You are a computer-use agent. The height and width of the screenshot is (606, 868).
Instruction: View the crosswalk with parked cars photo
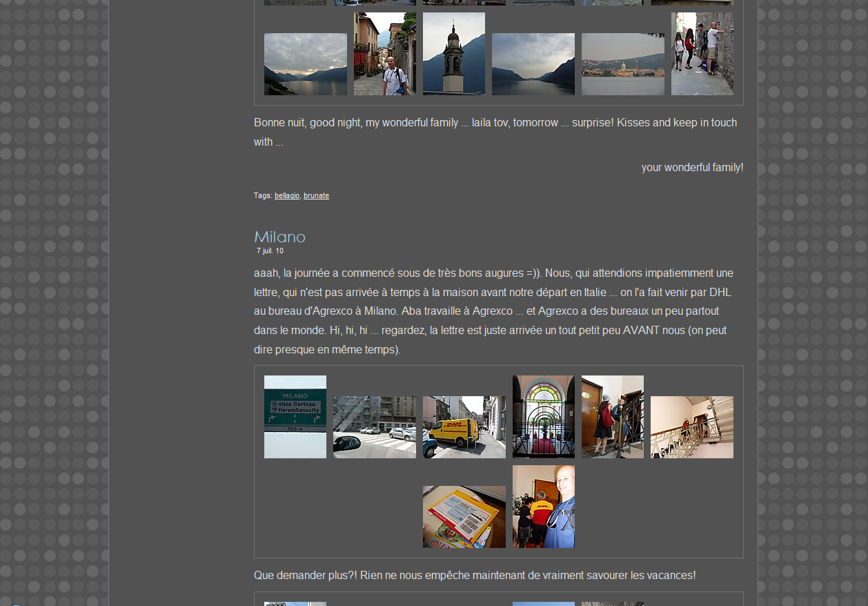(374, 427)
